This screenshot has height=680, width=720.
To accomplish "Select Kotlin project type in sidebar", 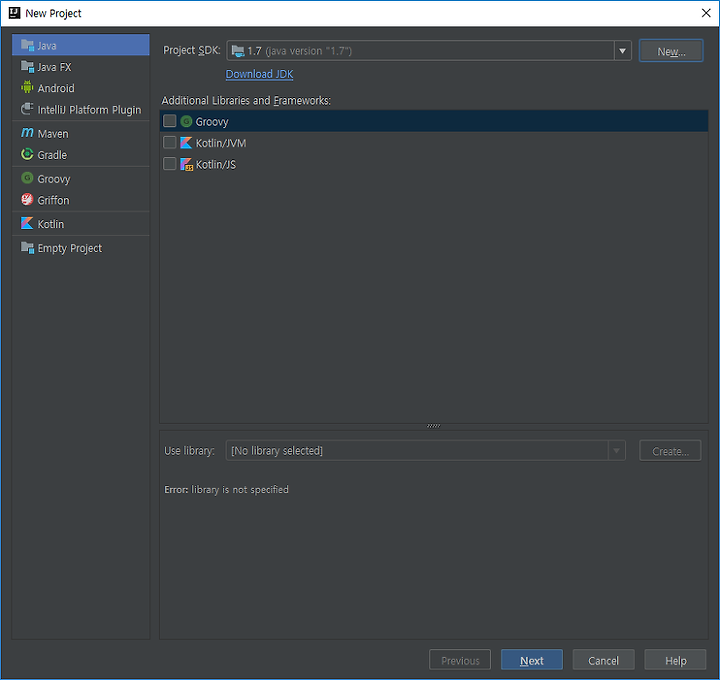I will [x=81, y=224].
